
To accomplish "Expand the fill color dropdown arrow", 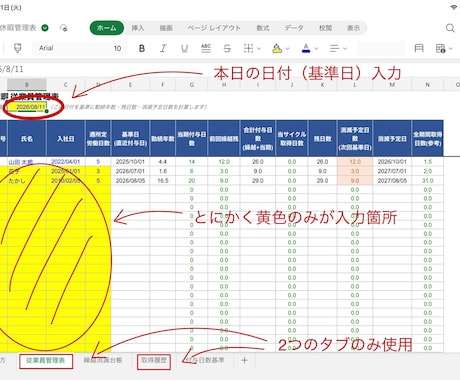I will pos(287,49).
